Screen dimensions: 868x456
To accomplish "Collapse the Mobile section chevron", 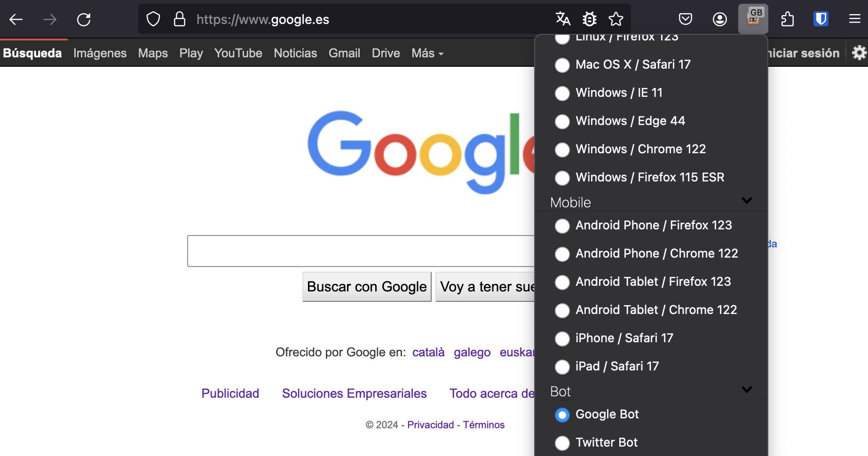I will pyautogui.click(x=747, y=201).
